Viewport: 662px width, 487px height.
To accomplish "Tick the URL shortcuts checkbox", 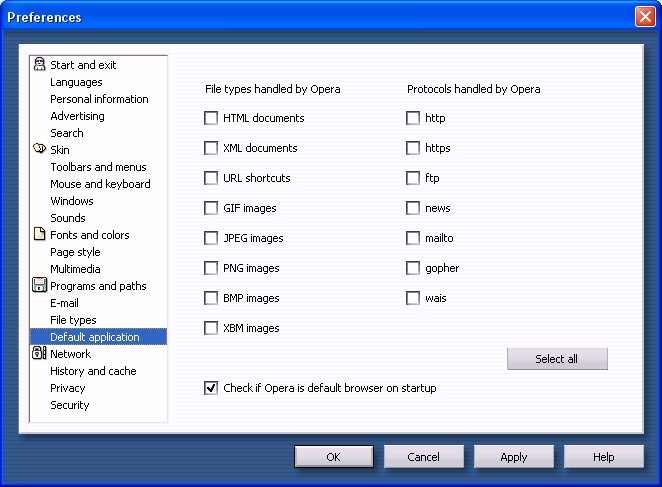I will (211, 178).
